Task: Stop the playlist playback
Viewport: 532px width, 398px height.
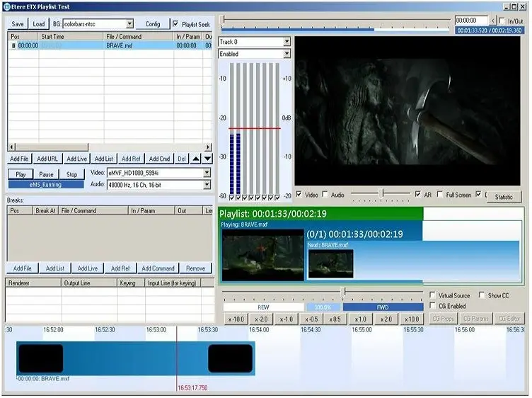Action: pos(71,174)
